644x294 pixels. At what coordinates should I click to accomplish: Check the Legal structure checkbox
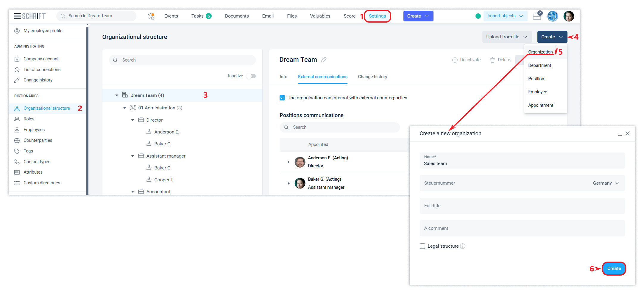pos(422,246)
